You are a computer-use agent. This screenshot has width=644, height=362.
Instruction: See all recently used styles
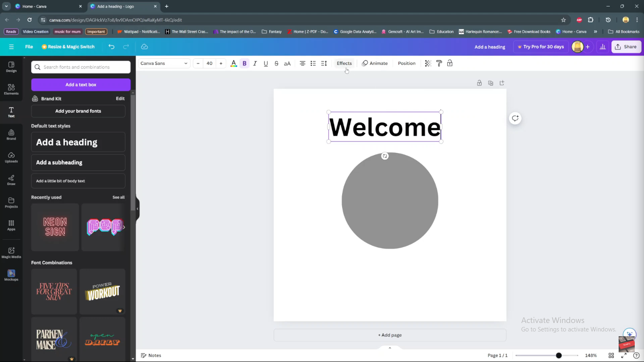point(118,197)
